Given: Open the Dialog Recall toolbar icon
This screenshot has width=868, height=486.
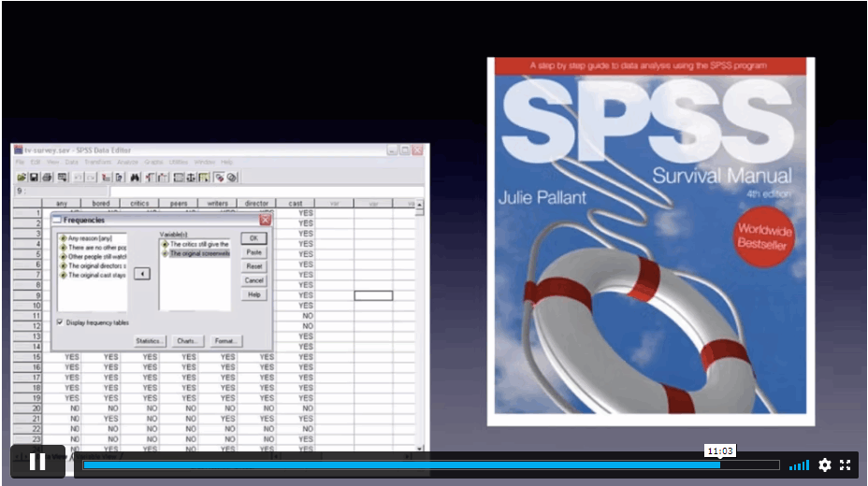Looking at the screenshot, I should 62,178.
